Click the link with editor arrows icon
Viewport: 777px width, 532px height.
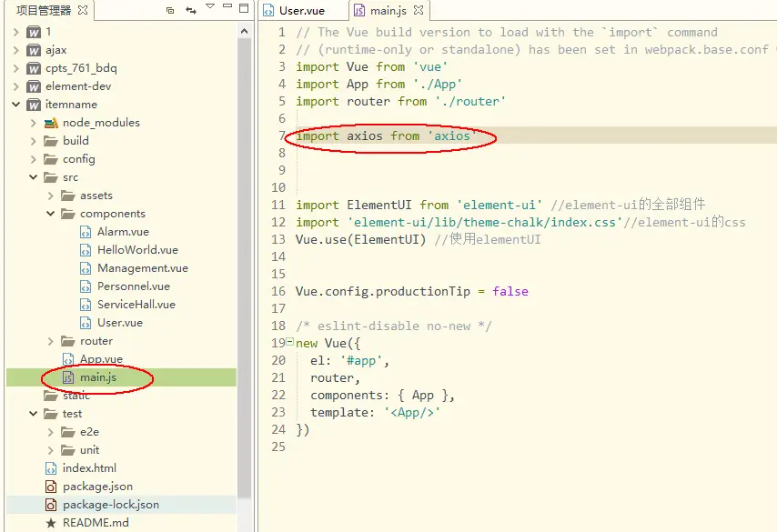[x=191, y=10]
